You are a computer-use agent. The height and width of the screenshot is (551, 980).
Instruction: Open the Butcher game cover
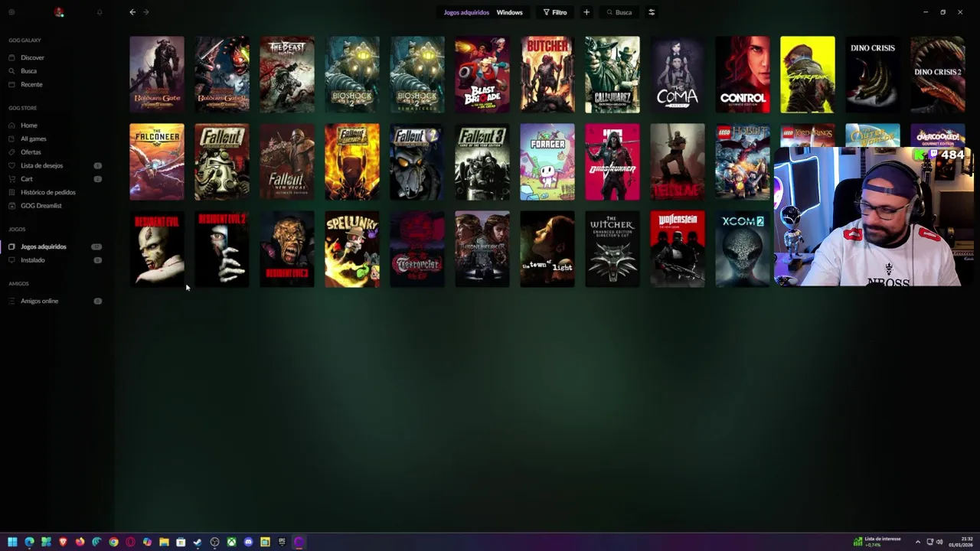(547, 74)
